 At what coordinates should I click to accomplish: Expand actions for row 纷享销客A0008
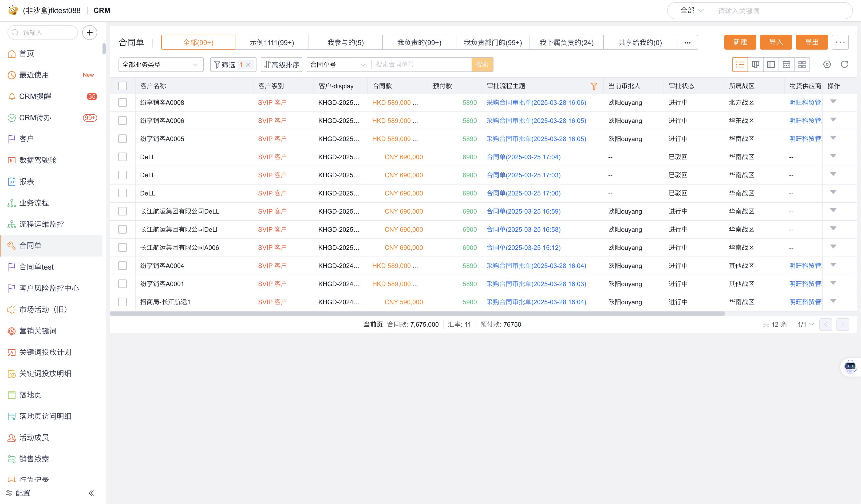[833, 101]
